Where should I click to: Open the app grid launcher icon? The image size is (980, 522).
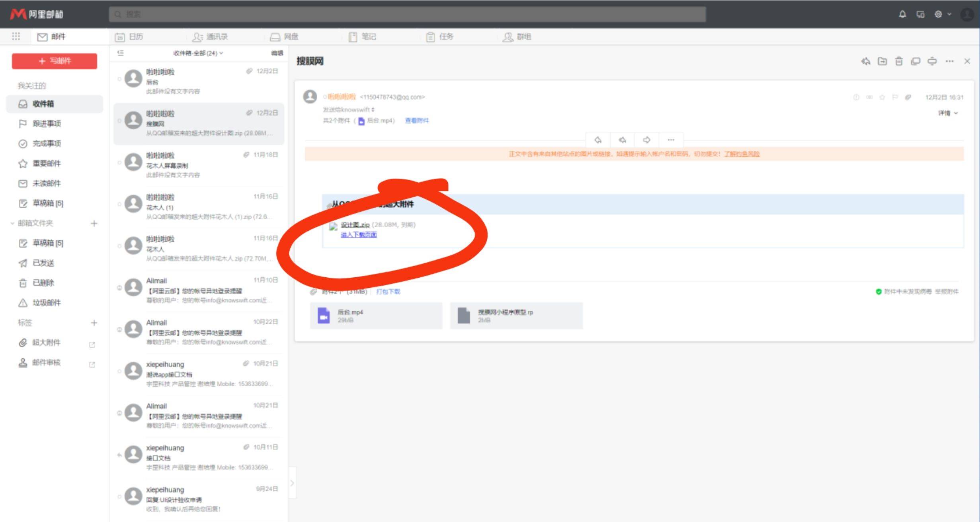(x=16, y=36)
